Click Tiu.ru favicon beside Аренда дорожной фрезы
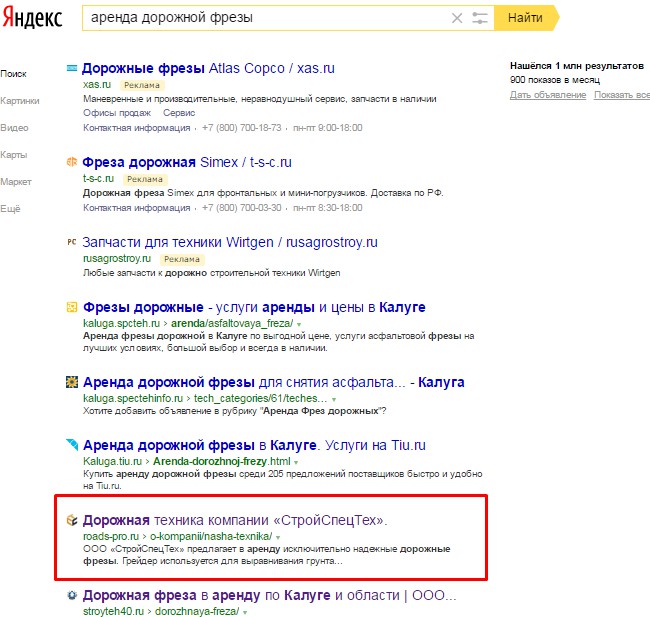Viewport: 650px width, 617px height. (x=72, y=445)
